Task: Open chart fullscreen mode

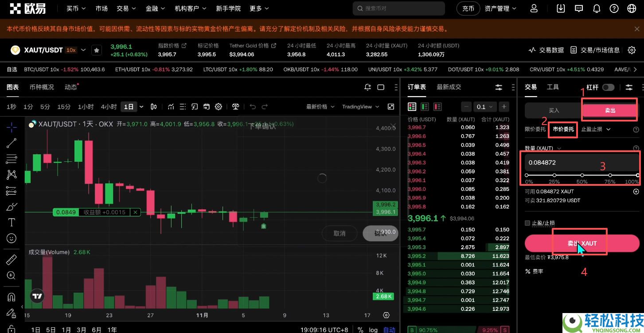Action: (x=390, y=106)
